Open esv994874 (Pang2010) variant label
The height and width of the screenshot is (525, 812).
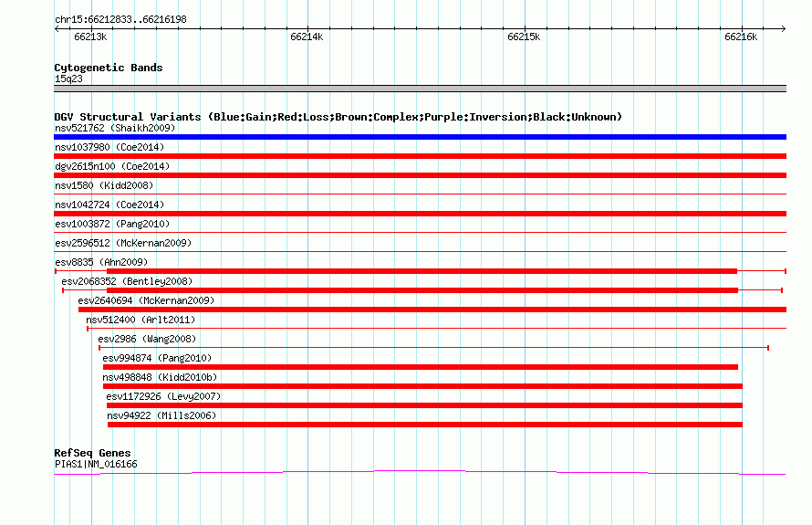[x=157, y=358]
